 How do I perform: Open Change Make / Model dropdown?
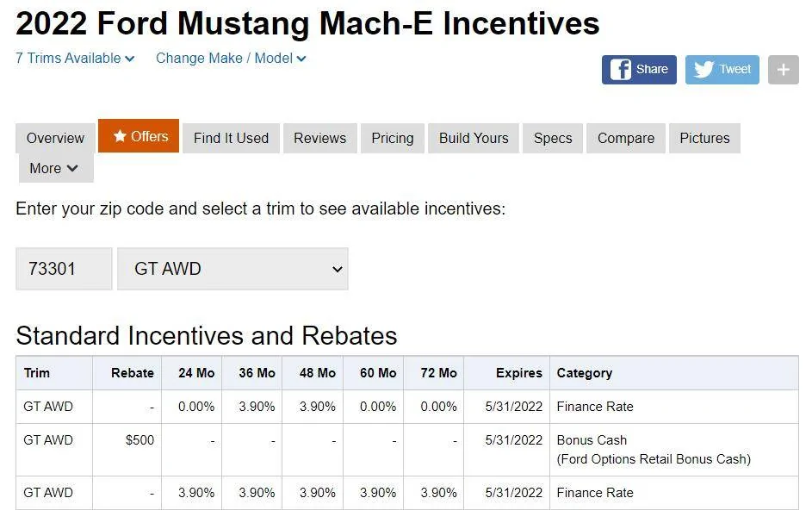click(x=231, y=59)
